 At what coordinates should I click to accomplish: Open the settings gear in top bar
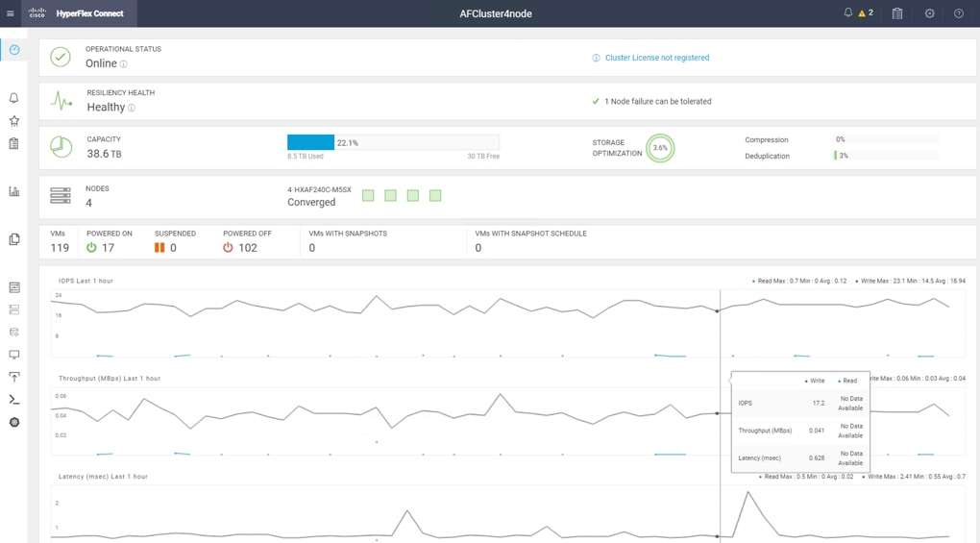(929, 13)
